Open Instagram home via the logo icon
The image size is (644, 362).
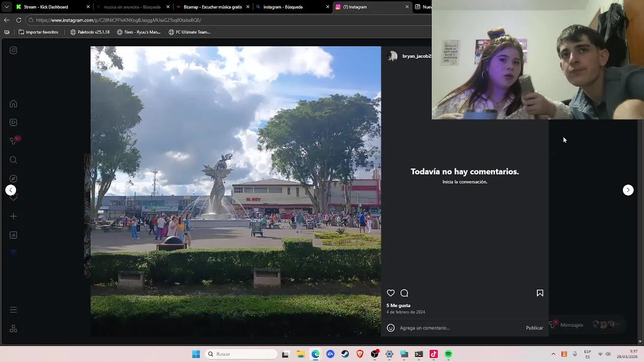[x=14, y=50]
